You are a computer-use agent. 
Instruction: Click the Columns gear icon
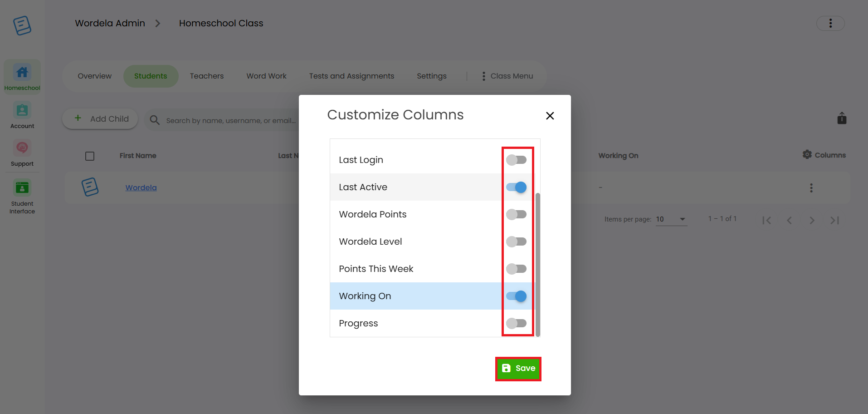[x=807, y=154]
